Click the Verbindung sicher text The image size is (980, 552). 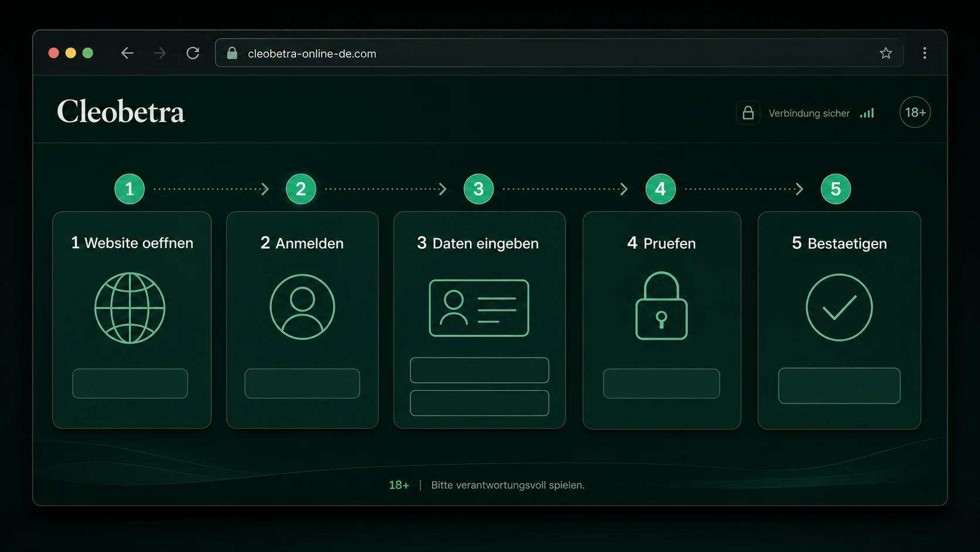pyautogui.click(x=809, y=113)
